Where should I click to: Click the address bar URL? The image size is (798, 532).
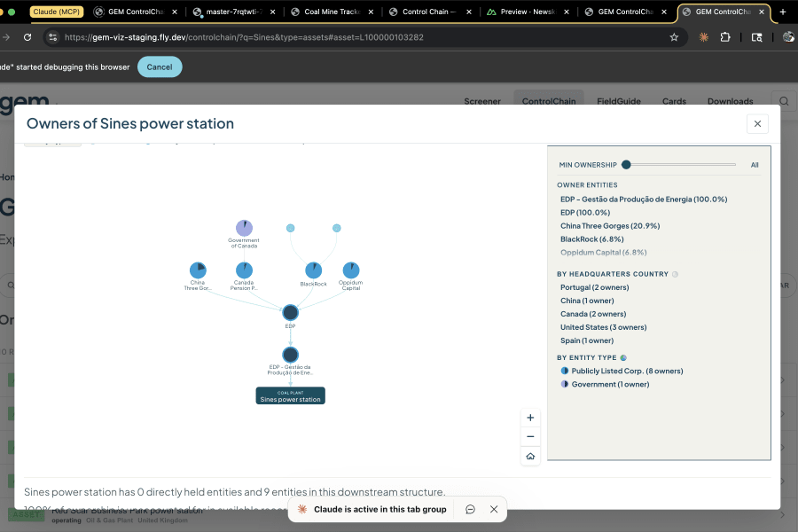(x=244, y=37)
